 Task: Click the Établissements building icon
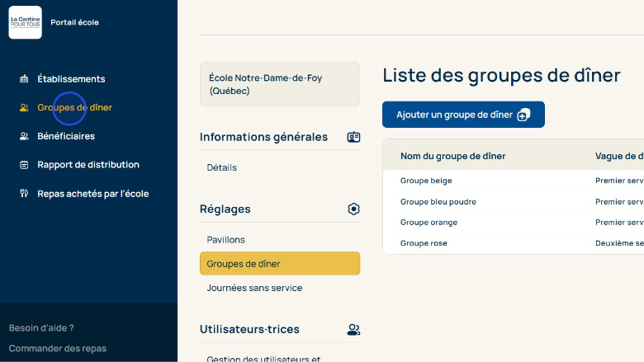coord(24,79)
